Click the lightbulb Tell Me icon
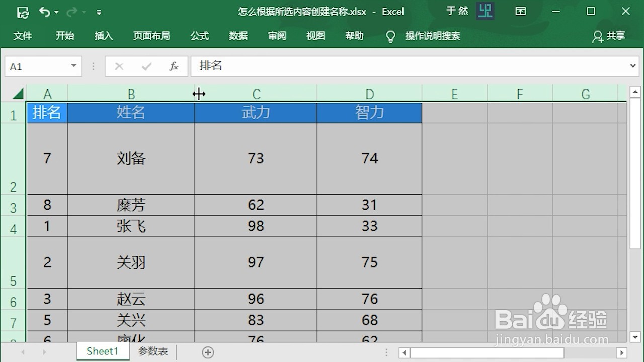Image resolution: width=644 pixels, height=362 pixels. click(x=390, y=36)
